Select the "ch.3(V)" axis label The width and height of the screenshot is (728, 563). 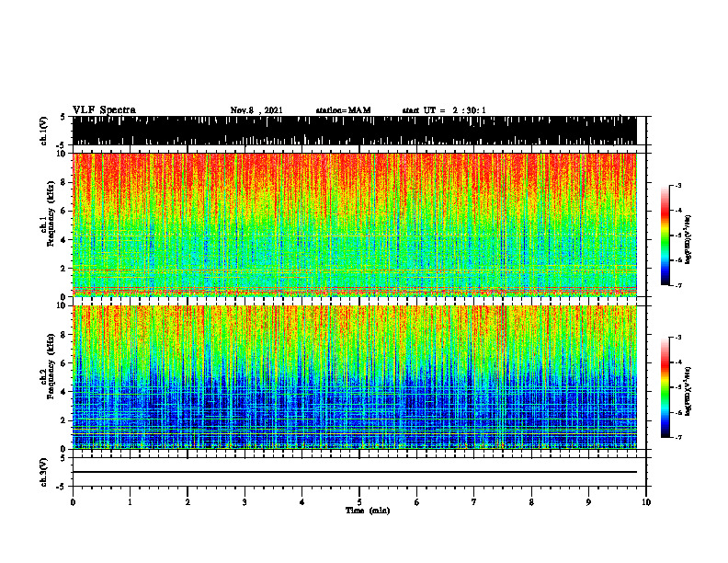[44, 472]
